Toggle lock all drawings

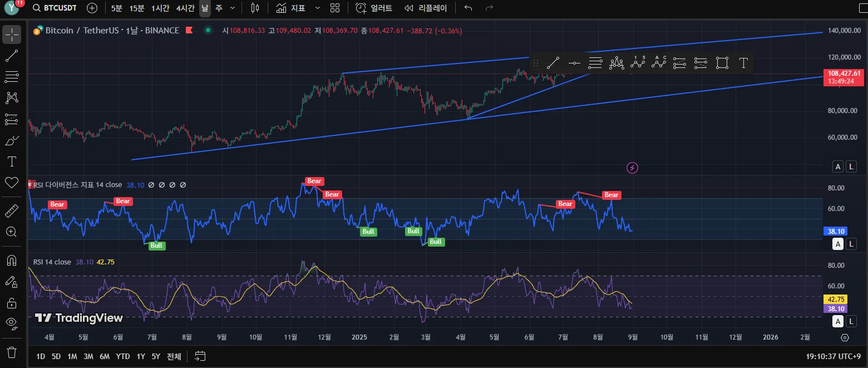coord(12,303)
